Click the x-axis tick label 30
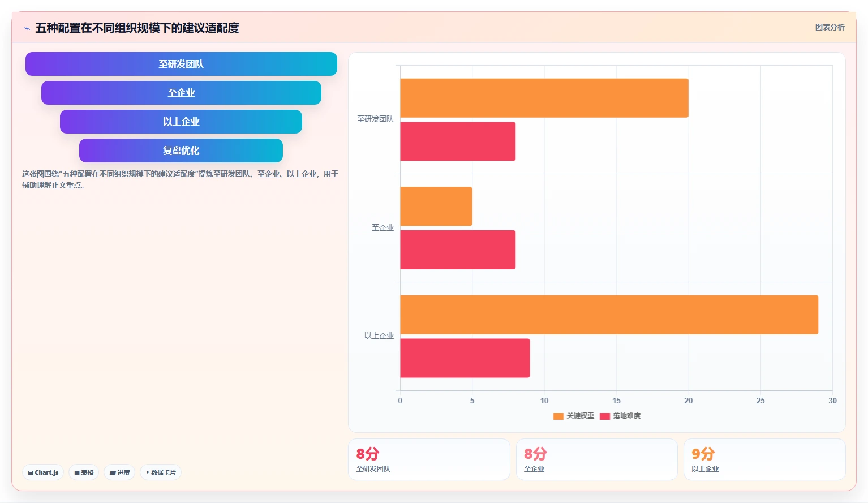The image size is (868, 503). pyautogui.click(x=832, y=401)
